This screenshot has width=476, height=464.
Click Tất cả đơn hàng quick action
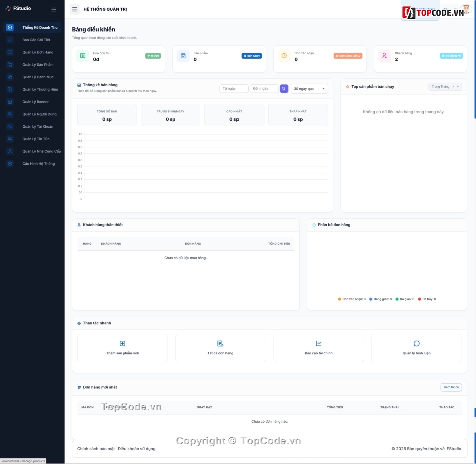point(220,349)
